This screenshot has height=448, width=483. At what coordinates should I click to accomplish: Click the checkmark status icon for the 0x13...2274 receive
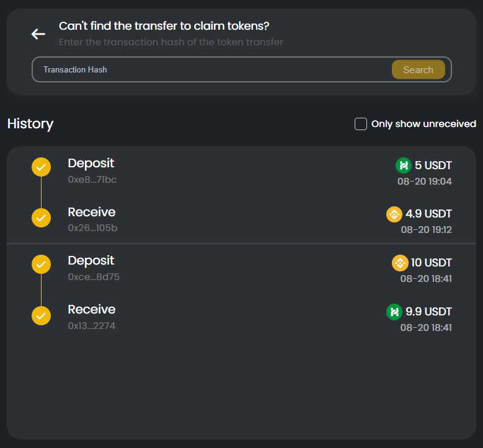coord(42,315)
